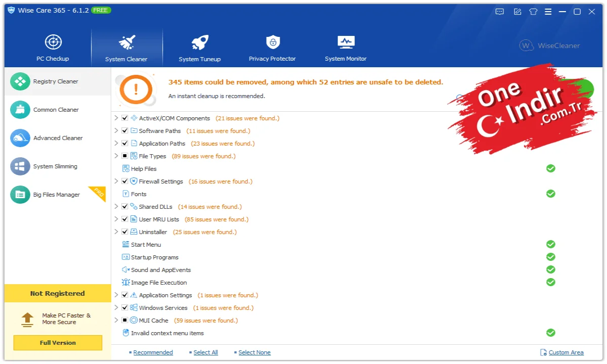Expand the Windows Services row
The height and width of the screenshot is (364, 607).
[x=116, y=308]
